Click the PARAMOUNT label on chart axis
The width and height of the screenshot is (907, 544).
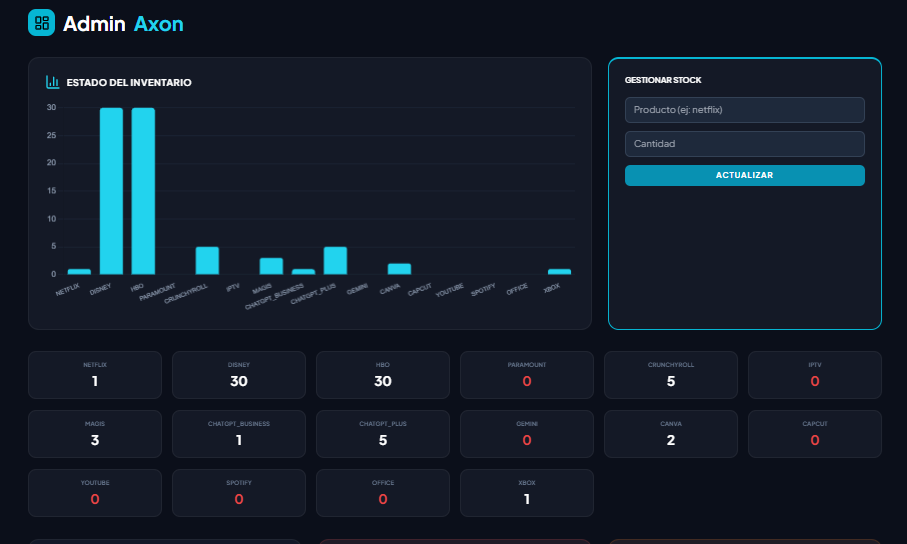157,292
